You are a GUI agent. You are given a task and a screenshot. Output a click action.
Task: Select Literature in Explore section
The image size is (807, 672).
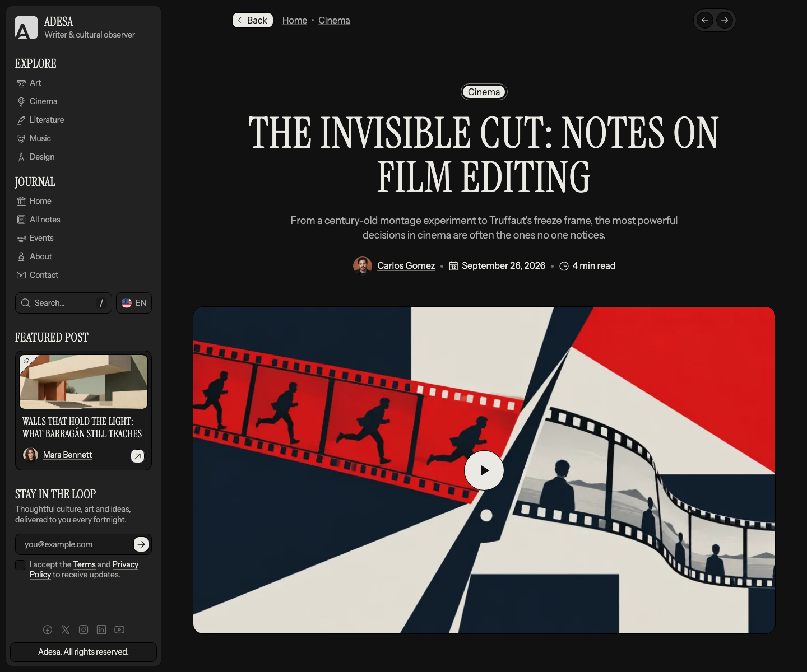pyautogui.click(x=47, y=120)
